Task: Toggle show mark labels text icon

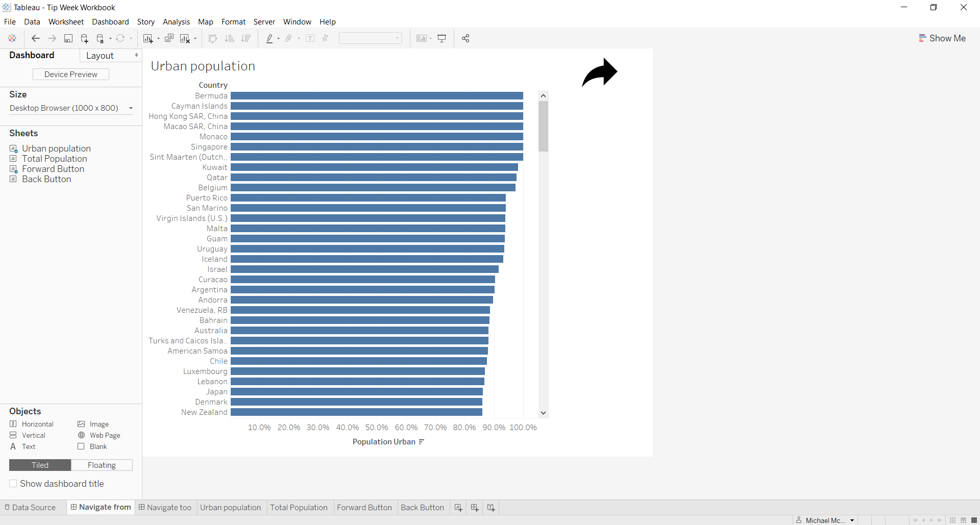Action: pos(310,38)
